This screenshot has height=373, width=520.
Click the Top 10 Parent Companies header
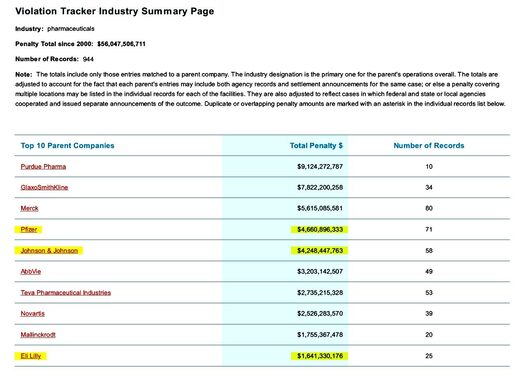[x=67, y=145]
